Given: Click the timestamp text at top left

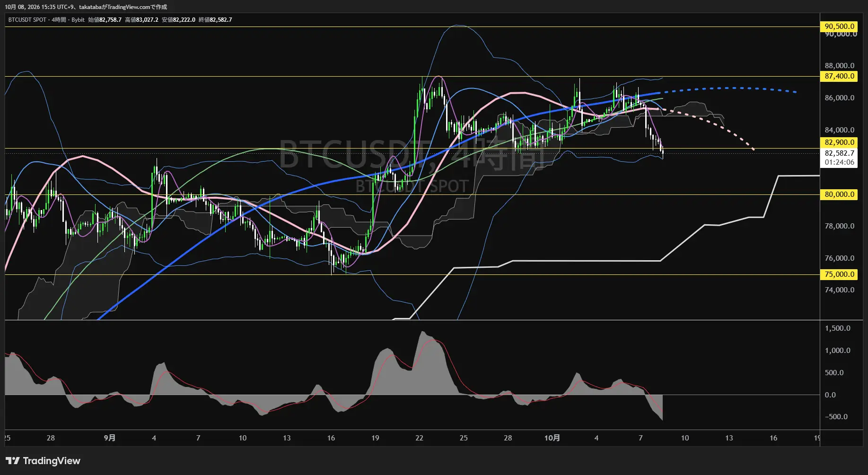Looking at the screenshot, I should pyautogui.click(x=86, y=7).
